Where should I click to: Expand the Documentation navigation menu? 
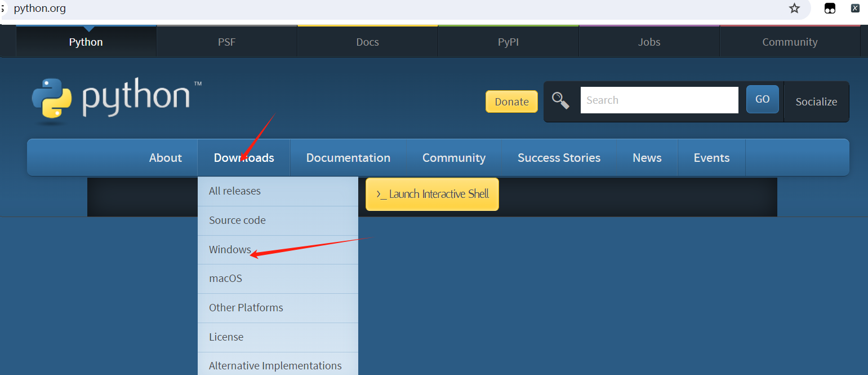coord(348,158)
